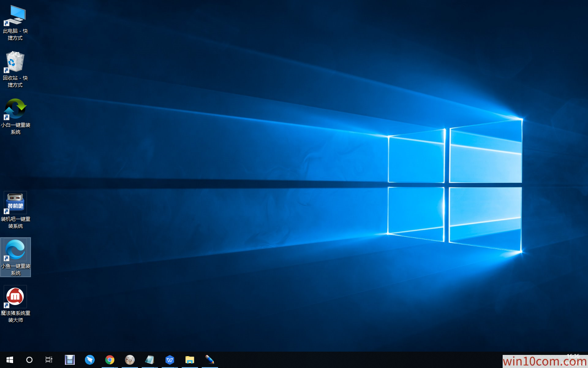Switch to the notepad app in the taskbar
Screen dimensions: 588x368
tap(150, 360)
